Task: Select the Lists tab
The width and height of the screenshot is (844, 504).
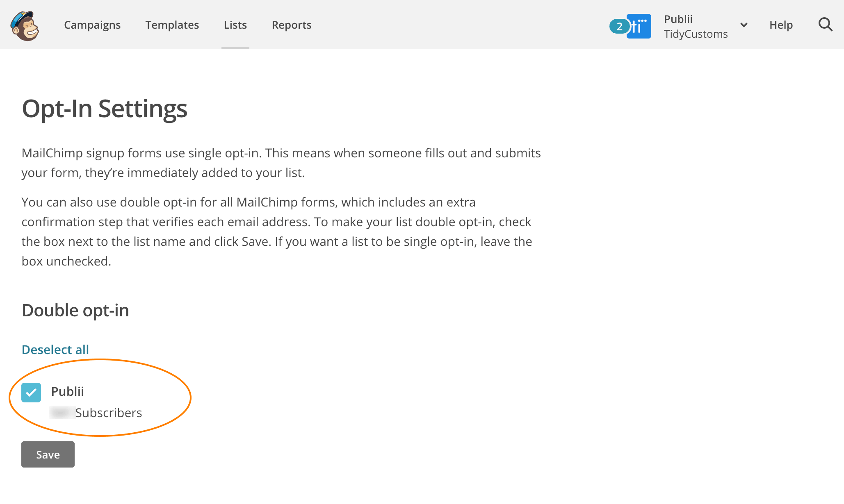Action: pos(235,25)
